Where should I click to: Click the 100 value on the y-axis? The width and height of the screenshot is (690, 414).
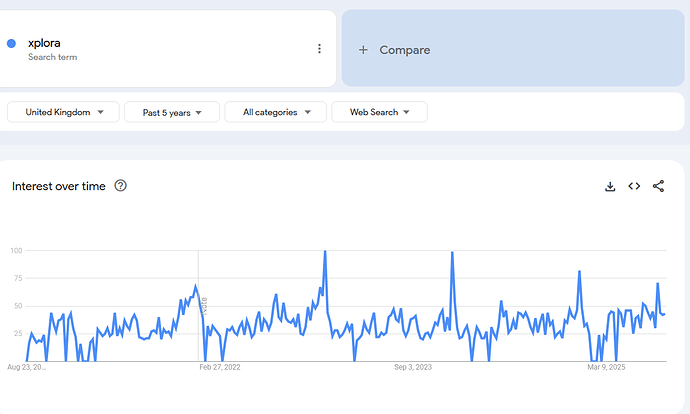pyautogui.click(x=17, y=250)
